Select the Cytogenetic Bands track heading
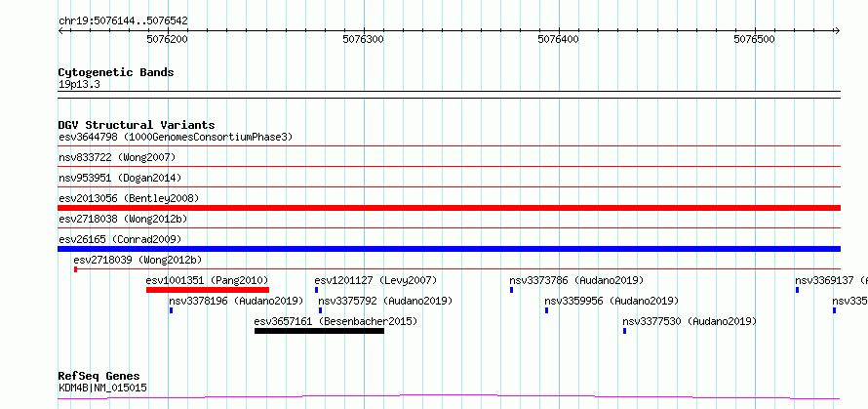 [116, 72]
